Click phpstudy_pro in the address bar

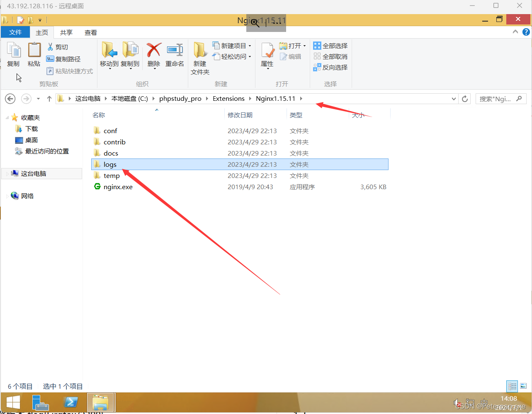180,99
